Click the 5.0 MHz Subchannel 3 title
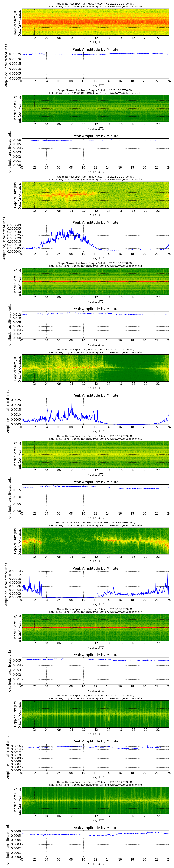The width and height of the screenshot is (174, 868). [x=96, y=265]
